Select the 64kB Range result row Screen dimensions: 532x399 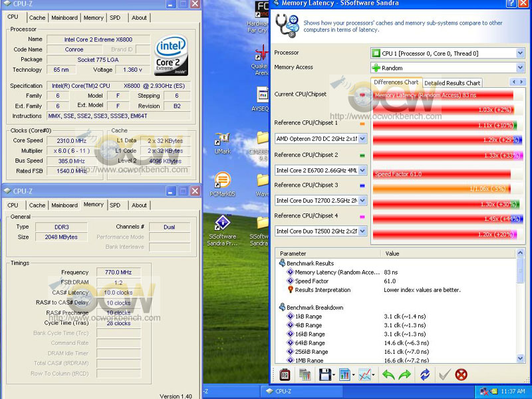(396, 342)
